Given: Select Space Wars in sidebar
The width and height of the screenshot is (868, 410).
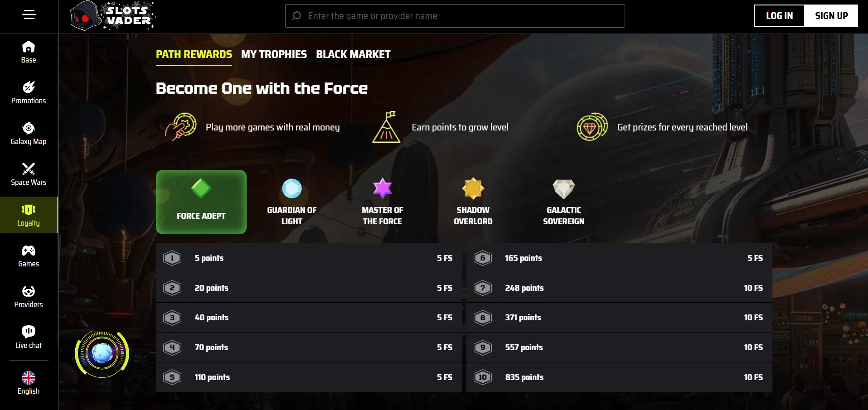Looking at the screenshot, I should 29,174.
